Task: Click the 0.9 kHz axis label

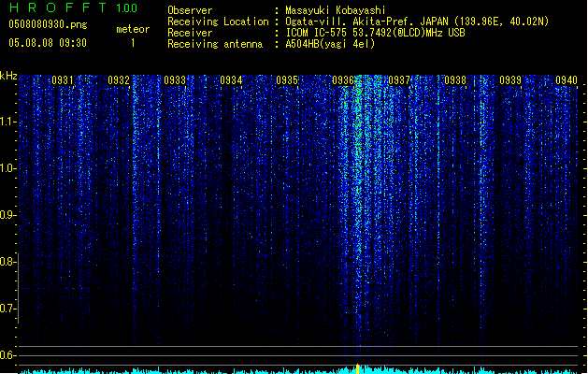Action: (7, 215)
